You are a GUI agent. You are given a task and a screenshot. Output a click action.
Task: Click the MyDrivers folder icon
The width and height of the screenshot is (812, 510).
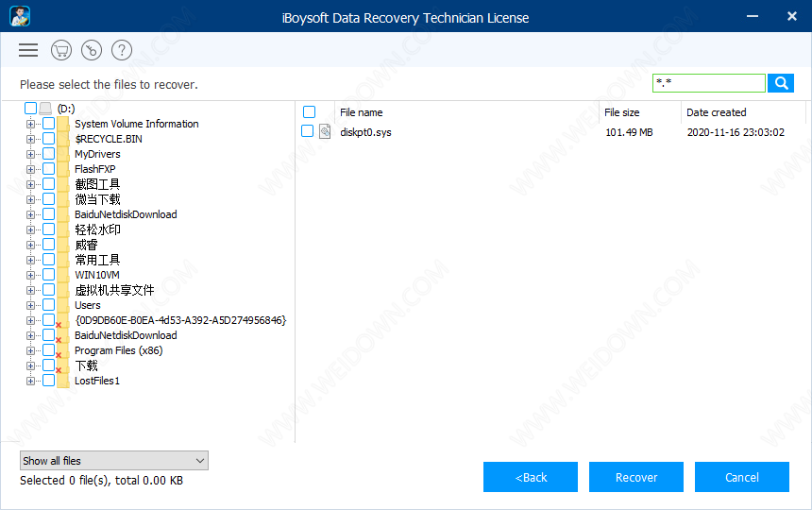click(x=63, y=154)
